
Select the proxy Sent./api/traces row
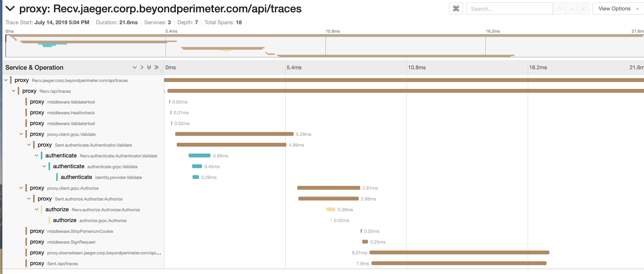(83, 263)
